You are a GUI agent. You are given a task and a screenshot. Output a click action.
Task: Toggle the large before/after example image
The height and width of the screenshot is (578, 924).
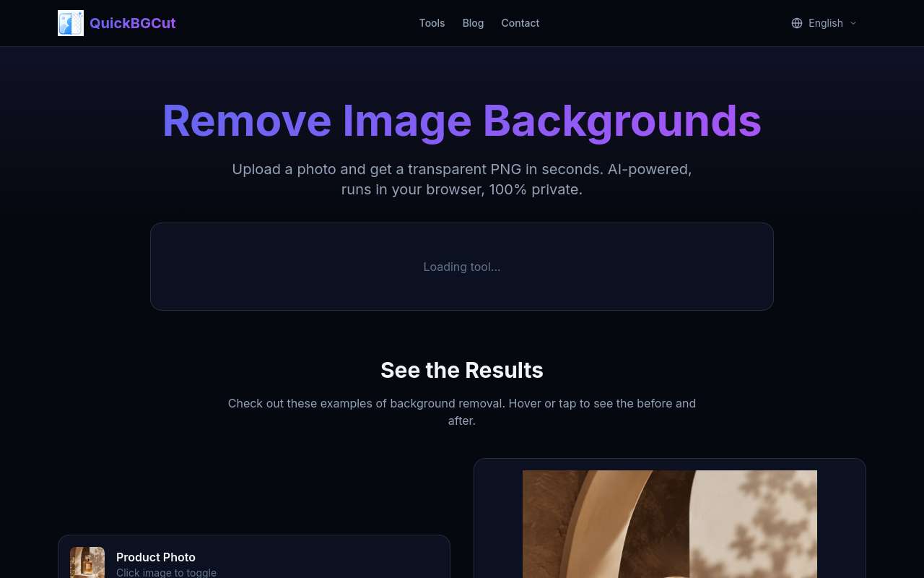670,524
